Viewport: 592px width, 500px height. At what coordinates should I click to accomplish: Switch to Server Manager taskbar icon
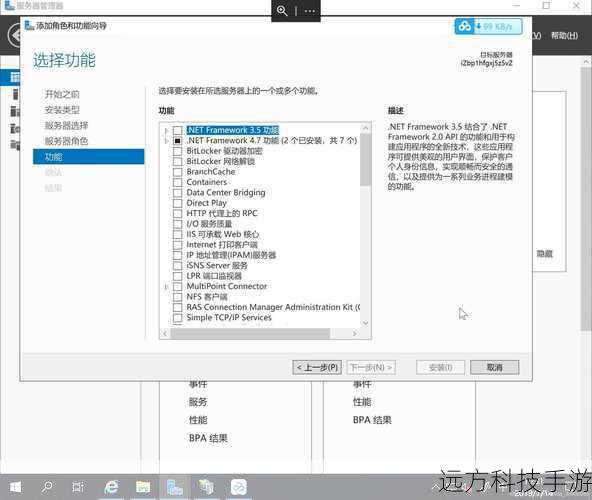pos(175,487)
